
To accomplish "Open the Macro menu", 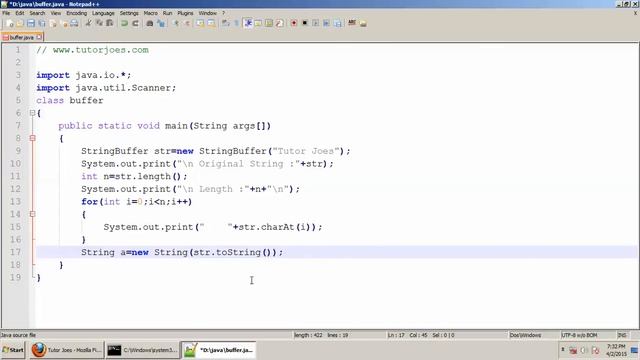I will tap(151, 13).
